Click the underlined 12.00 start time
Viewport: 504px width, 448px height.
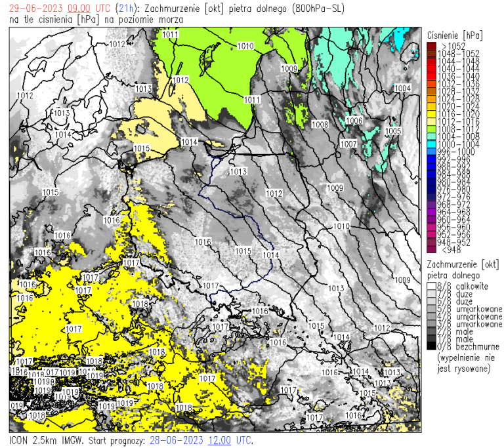[219, 440]
